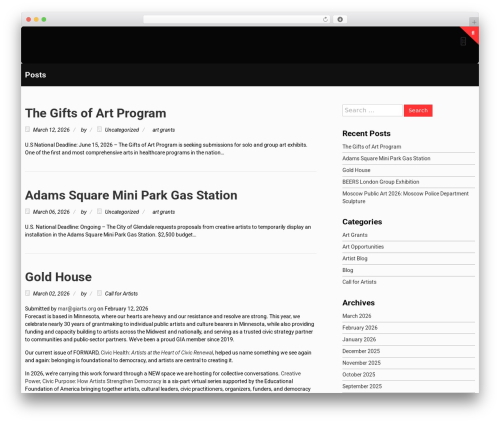500x423 pixels.
Task: Open recent post Adams Square Mini Park Gas Station
Action: [386, 158]
